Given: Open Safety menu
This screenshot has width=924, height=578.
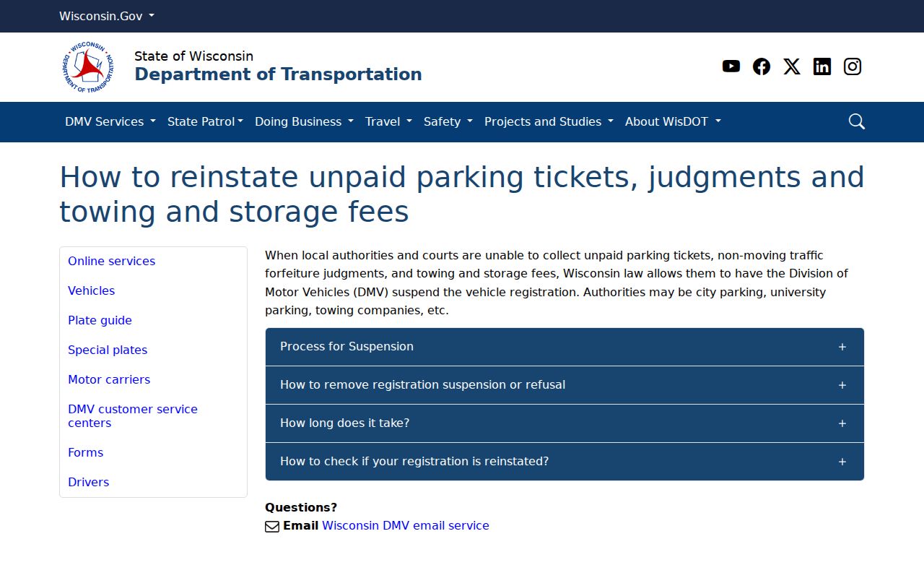Looking at the screenshot, I should pyautogui.click(x=448, y=121).
